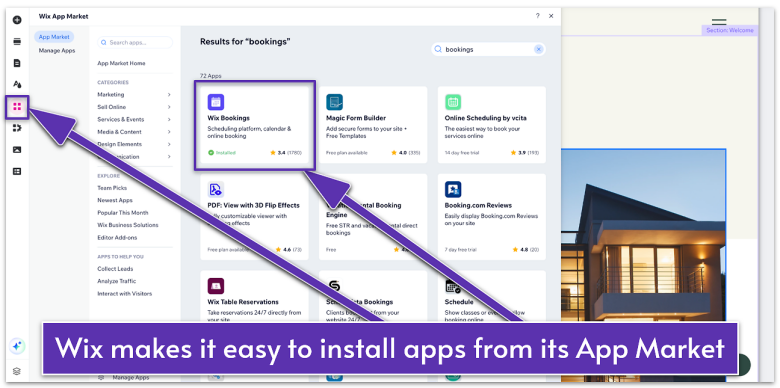
Task: Open the Sections panel icon in left sidebar
Action: (17, 42)
